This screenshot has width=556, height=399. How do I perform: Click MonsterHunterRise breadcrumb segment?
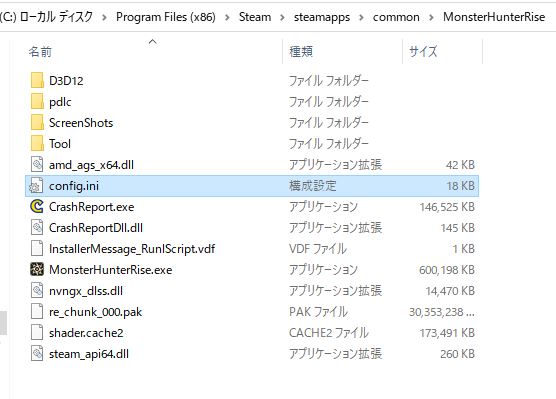494,17
